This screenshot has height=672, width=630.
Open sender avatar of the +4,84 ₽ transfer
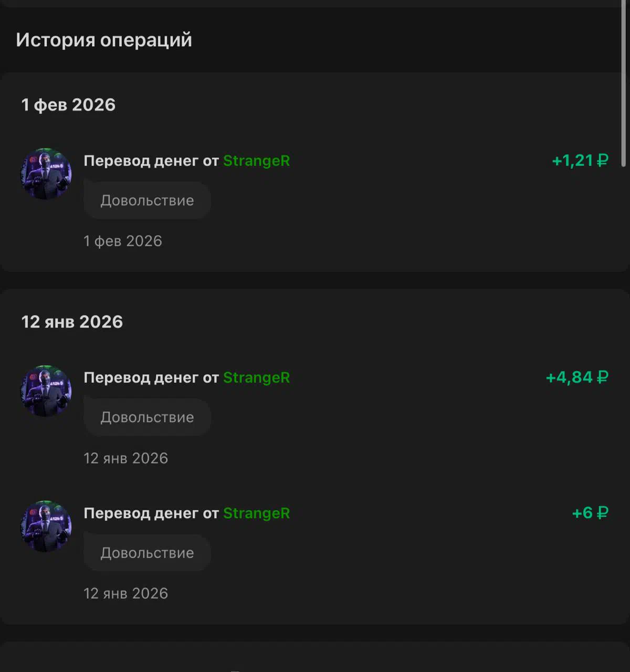tap(46, 391)
